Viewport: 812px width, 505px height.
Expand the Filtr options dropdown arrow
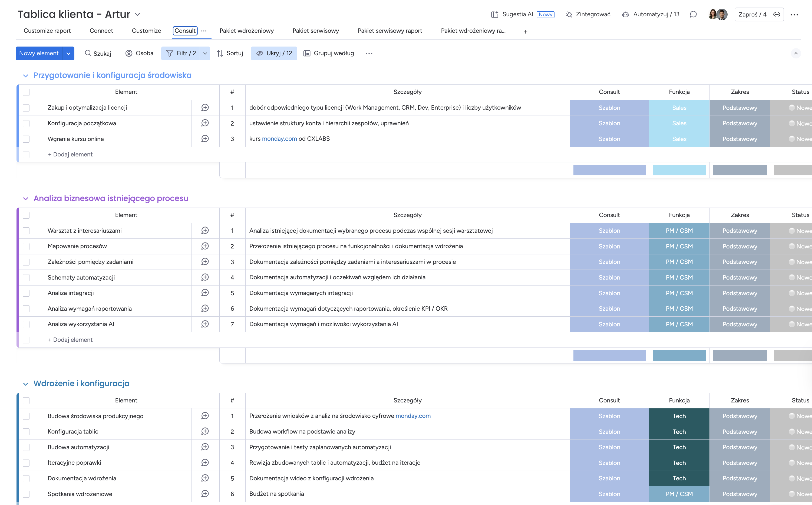(205, 53)
